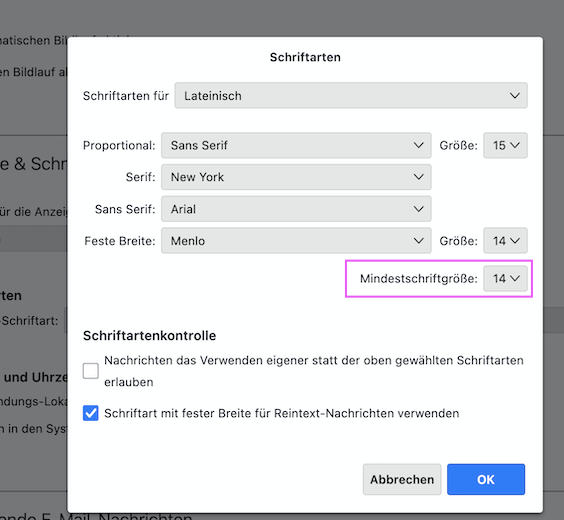This screenshot has width=564, height=520.
Task: Click the chevron arrow beside New York
Action: (x=418, y=177)
